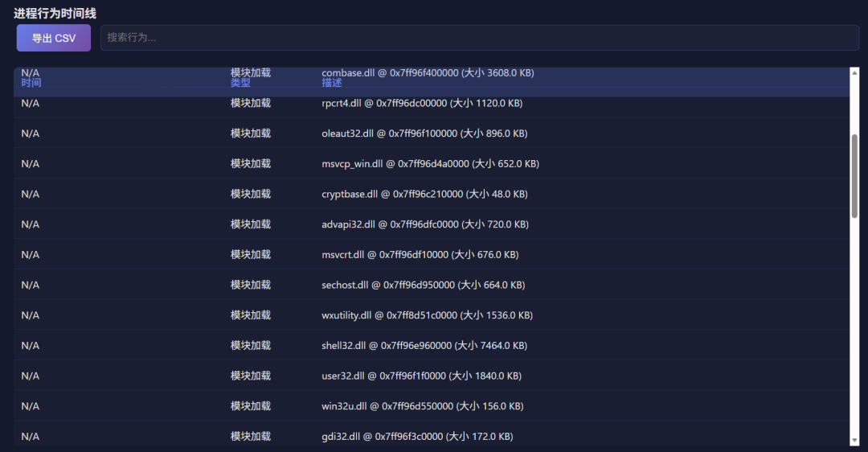868x452 pixels.
Task: Click the scrollbar up arrow
Action: [x=854, y=72]
